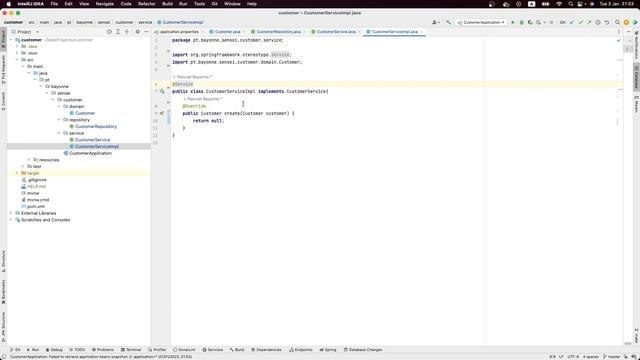Open the Spring tool window

pos(328,350)
